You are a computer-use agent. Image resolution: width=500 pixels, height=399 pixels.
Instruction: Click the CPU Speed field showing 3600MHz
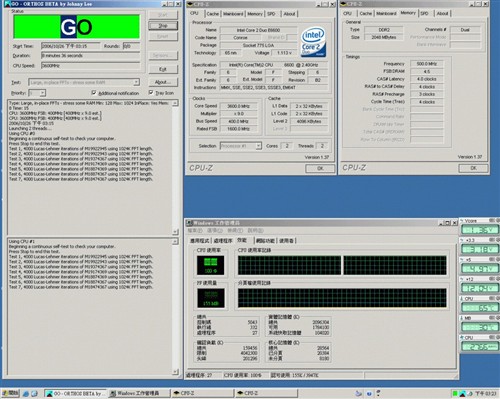click(91, 66)
